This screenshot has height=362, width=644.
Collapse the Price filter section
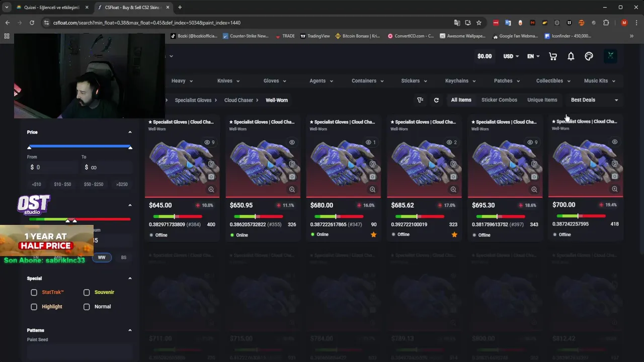pyautogui.click(x=130, y=132)
